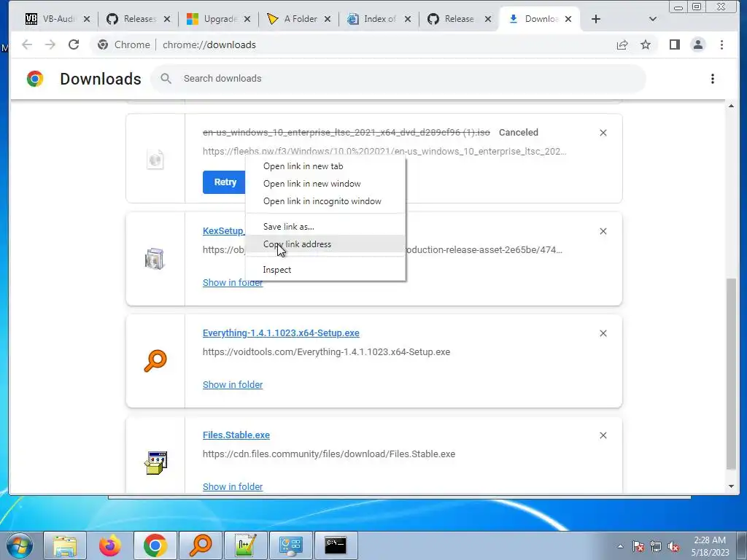
Task: Click the fleebs.pw ISO source URL
Action: pyautogui.click(x=384, y=152)
